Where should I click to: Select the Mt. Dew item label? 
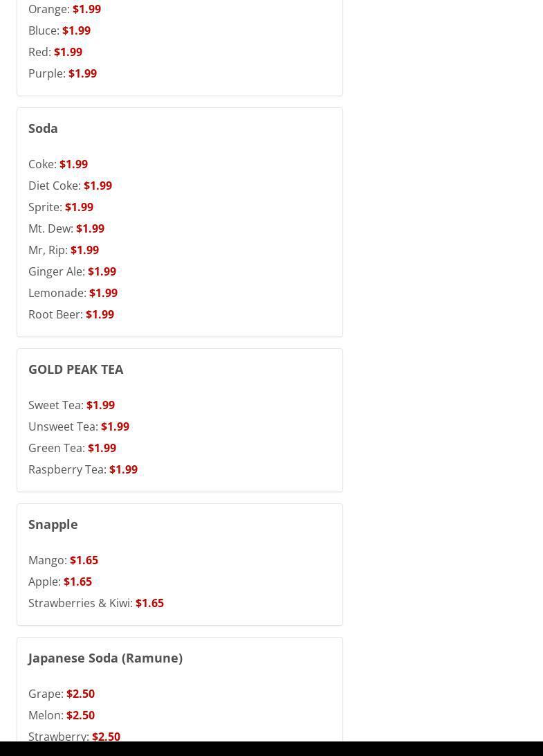50,228
